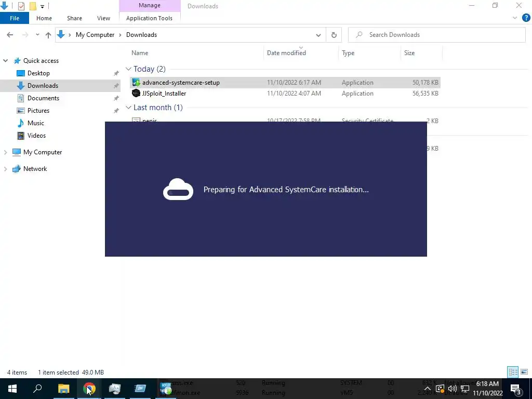
Task: Open the Action Center notifications icon
Action: 516,389
